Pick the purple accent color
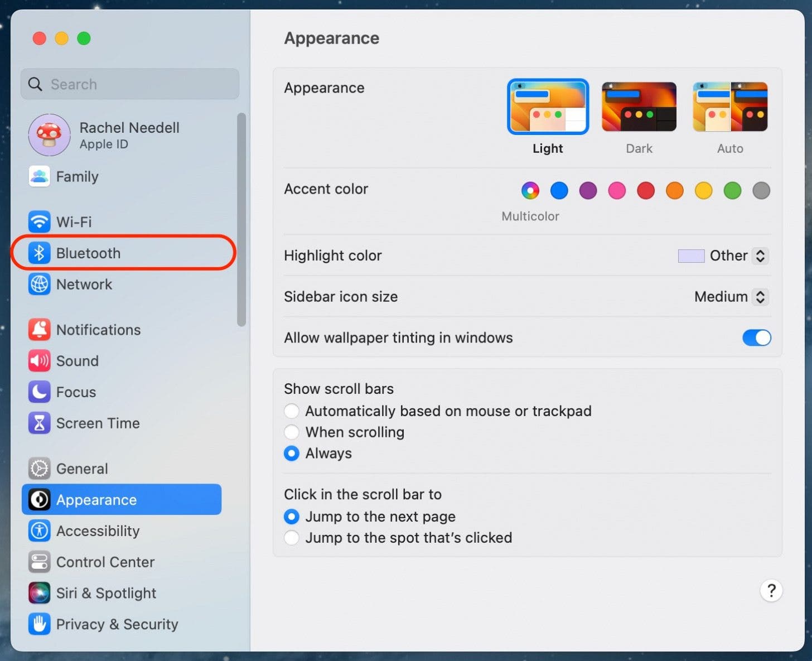The image size is (812, 661). click(588, 191)
